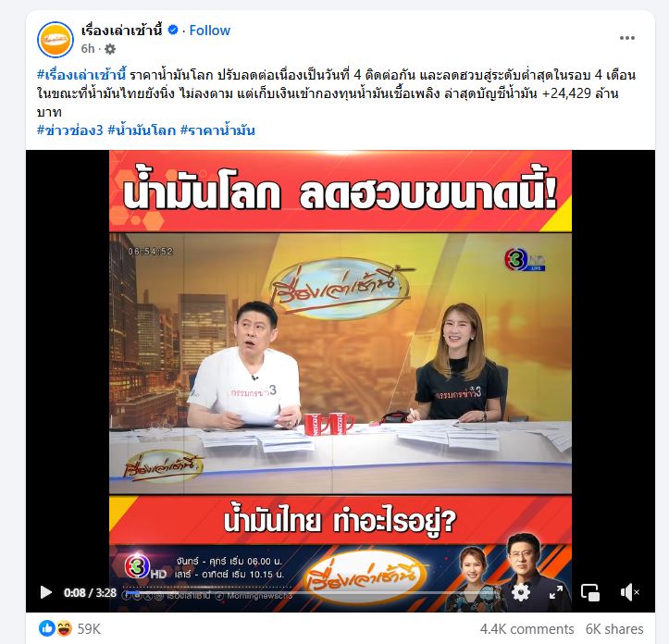Screen dimensions: 669x644
Task: Seek along the video progress bar
Action: (316, 592)
